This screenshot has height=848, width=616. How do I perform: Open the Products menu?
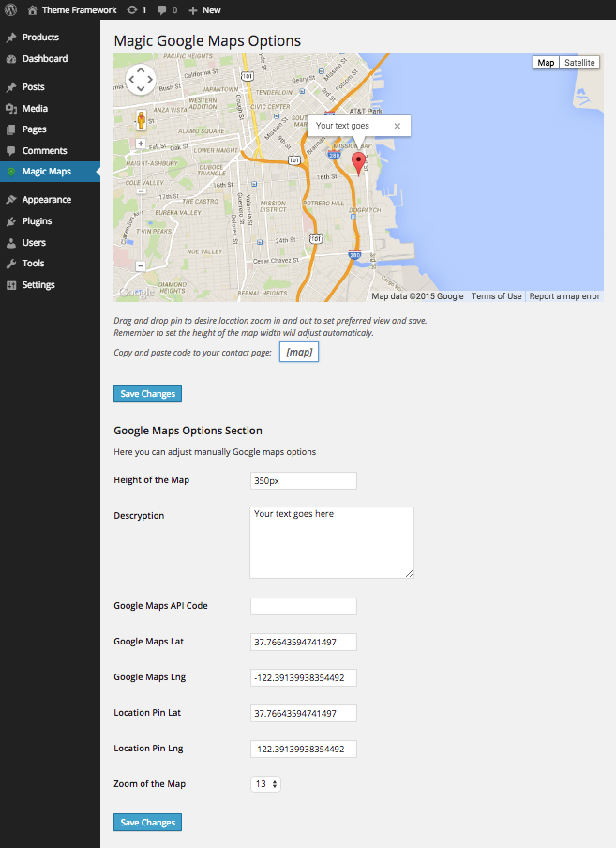tap(40, 38)
